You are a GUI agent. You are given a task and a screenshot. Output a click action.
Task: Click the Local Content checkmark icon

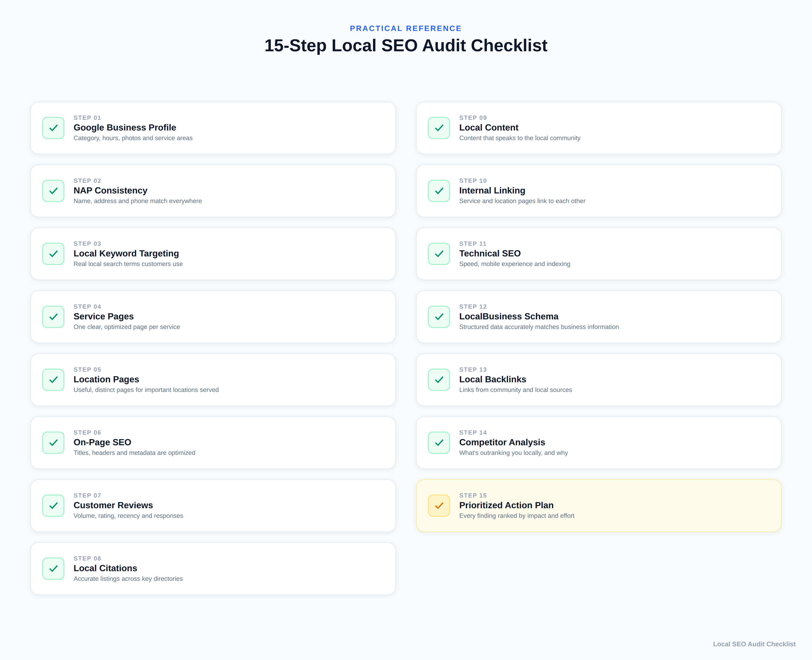439,128
